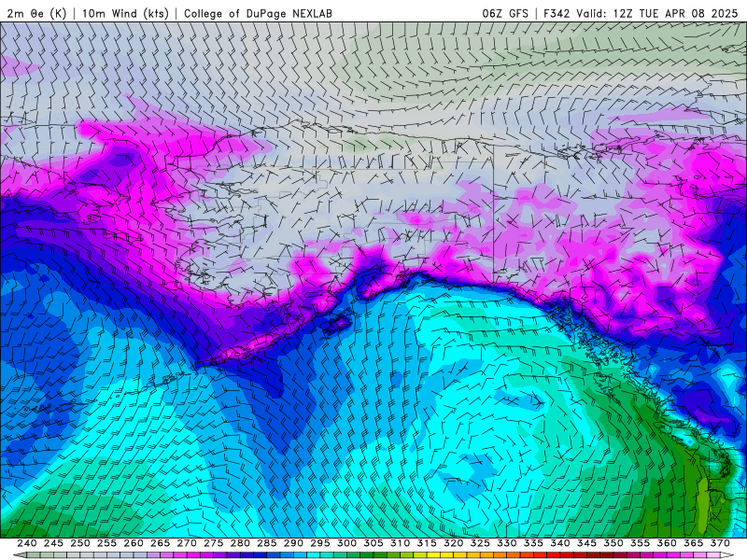Click the '06Z GFS' model run label
Viewport: 747px width, 560px height.
(x=505, y=14)
